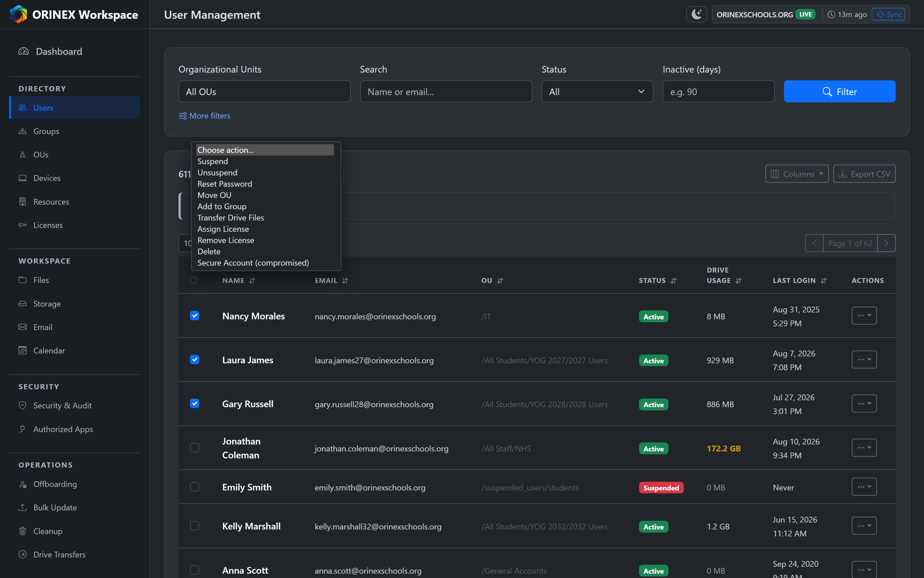924x578 pixels.
Task: Open More filters link
Action: [204, 116]
